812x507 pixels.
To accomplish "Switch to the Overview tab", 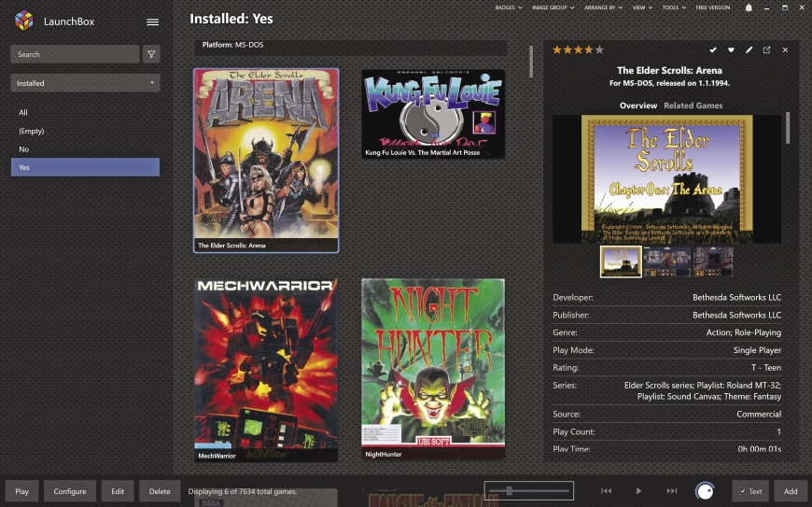I will tap(638, 106).
